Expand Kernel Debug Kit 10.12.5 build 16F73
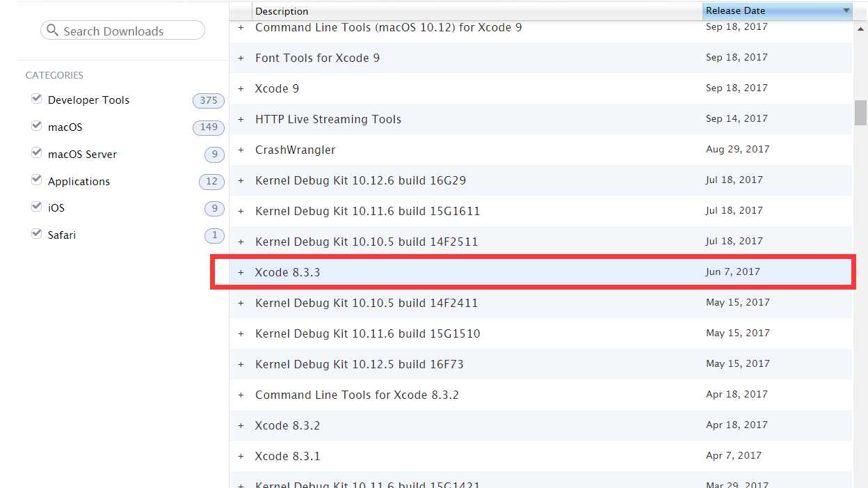The width and height of the screenshot is (868, 488). click(241, 364)
